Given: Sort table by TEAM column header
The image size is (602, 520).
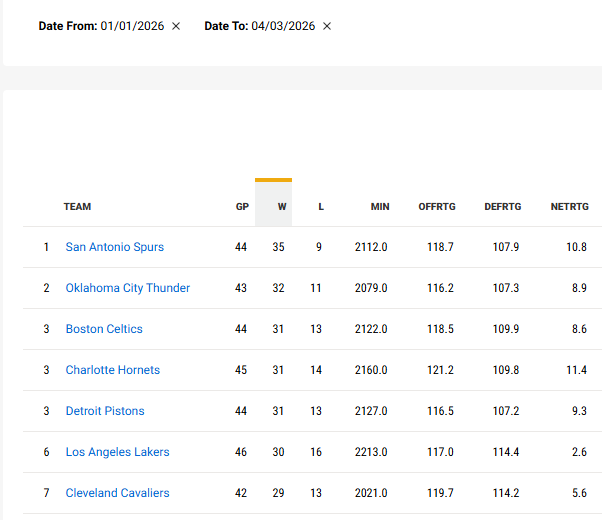Looking at the screenshot, I should [x=78, y=207].
